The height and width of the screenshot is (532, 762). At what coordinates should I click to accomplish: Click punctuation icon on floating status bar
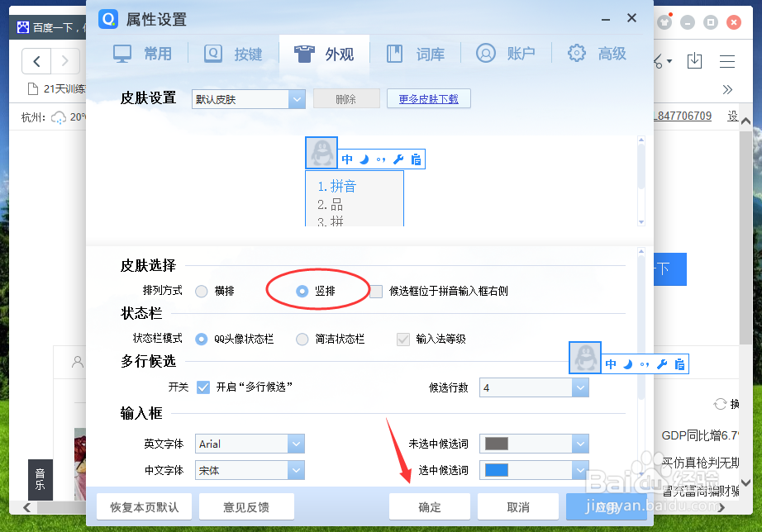click(645, 364)
